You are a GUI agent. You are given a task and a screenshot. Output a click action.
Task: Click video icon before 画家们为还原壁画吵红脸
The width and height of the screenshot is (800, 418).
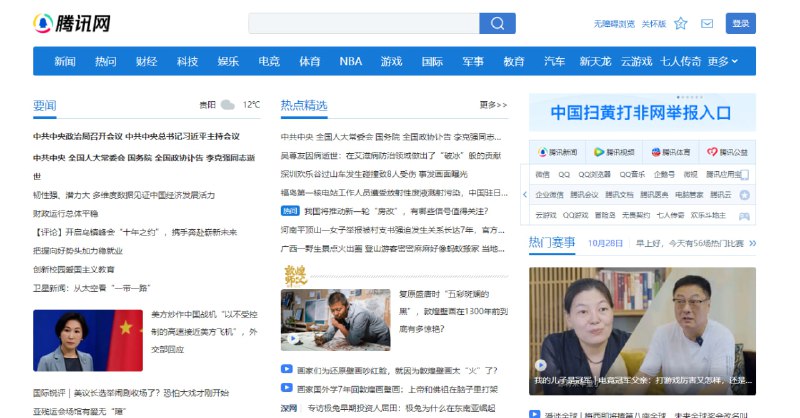point(287,369)
